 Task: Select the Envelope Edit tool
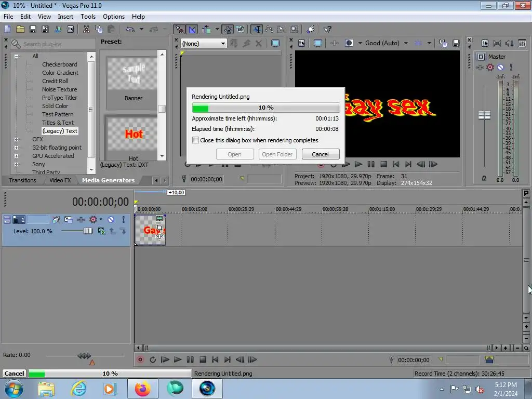click(269, 30)
